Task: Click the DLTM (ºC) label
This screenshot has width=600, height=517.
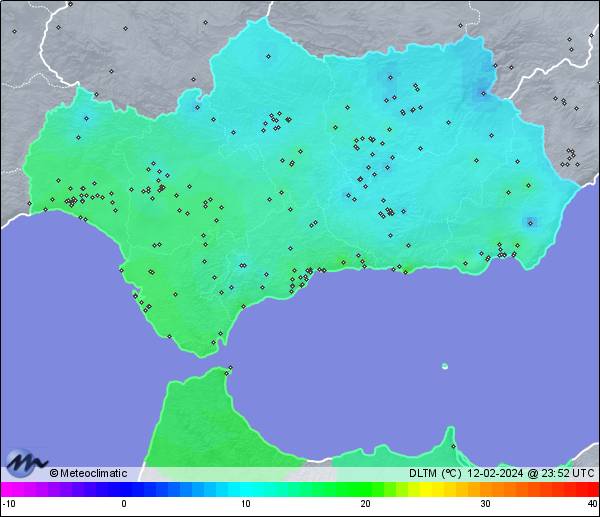Action: point(435,473)
